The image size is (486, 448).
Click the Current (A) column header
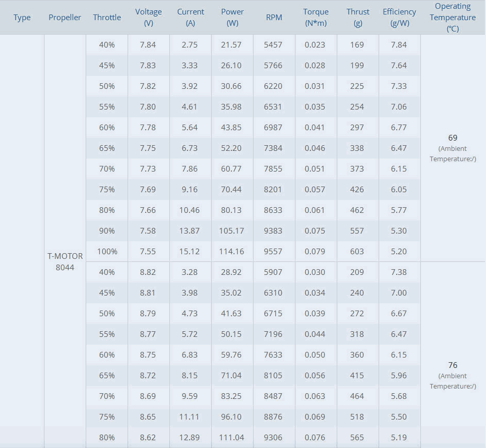(x=191, y=18)
